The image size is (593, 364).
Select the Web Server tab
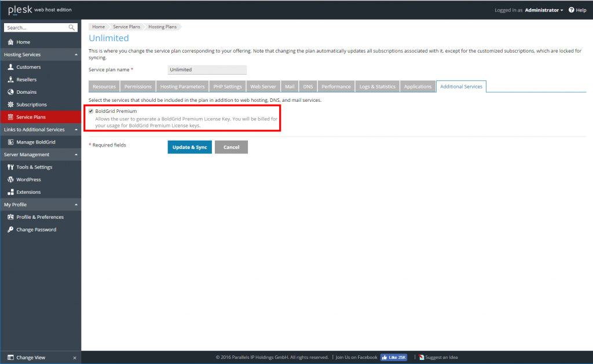coord(263,87)
